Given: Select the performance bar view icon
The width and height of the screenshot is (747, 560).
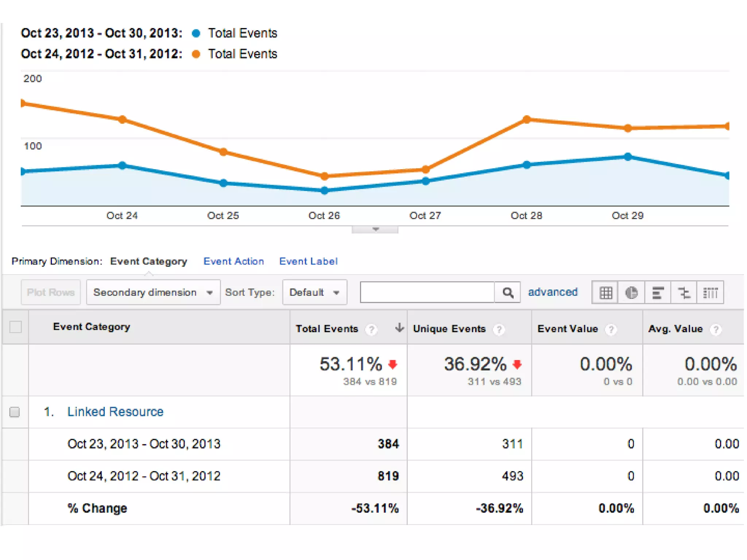Looking at the screenshot, I should 658,293.
